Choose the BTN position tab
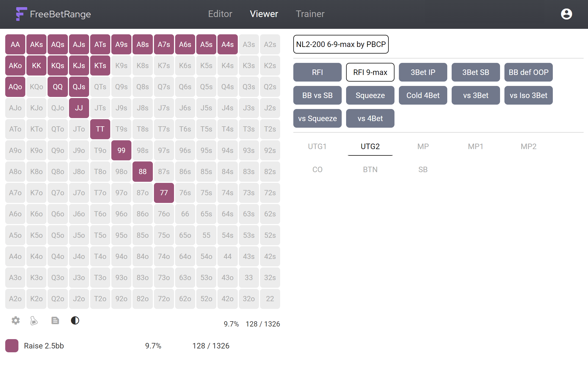 tap(370, 169)
